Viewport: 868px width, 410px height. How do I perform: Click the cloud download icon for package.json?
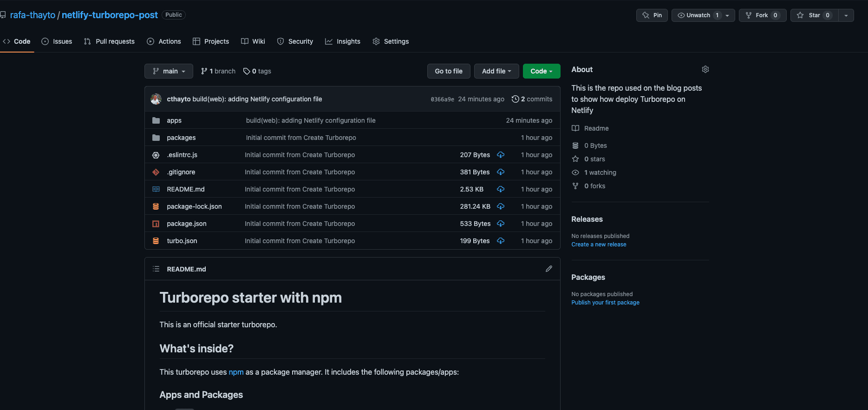(x=501, y=224)
